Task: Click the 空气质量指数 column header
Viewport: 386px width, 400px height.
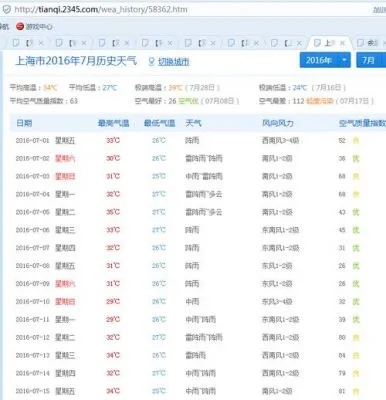Action: coord(362,123)
